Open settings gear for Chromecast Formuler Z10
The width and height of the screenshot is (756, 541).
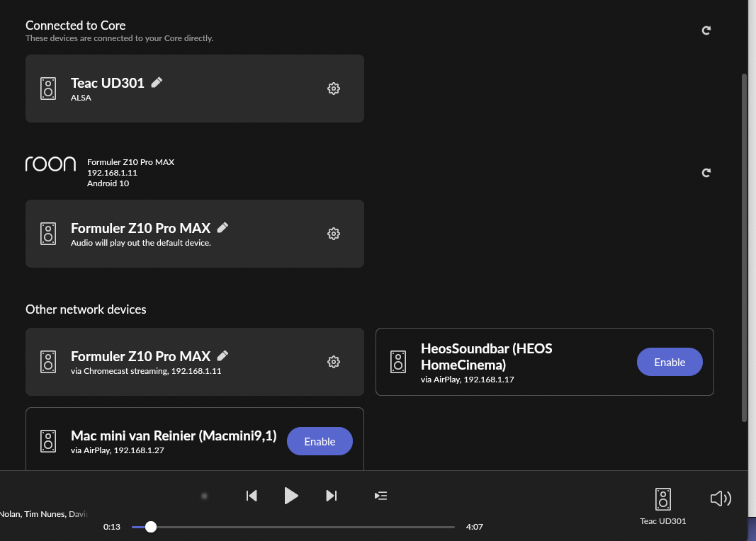334,362
